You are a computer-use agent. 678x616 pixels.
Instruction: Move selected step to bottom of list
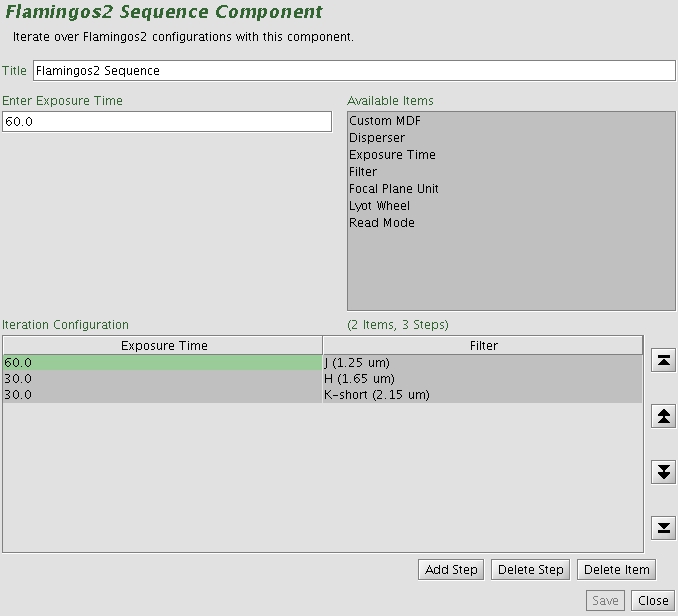coord(663,527)
